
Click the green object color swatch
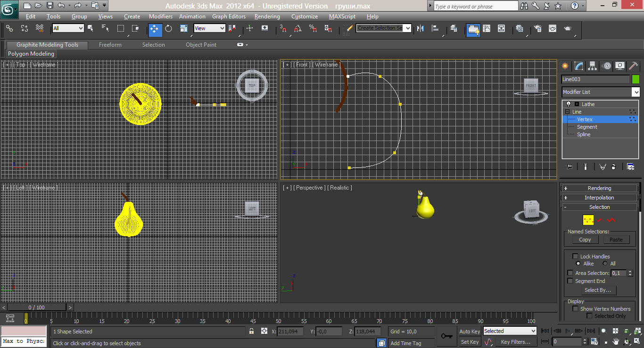636,79
